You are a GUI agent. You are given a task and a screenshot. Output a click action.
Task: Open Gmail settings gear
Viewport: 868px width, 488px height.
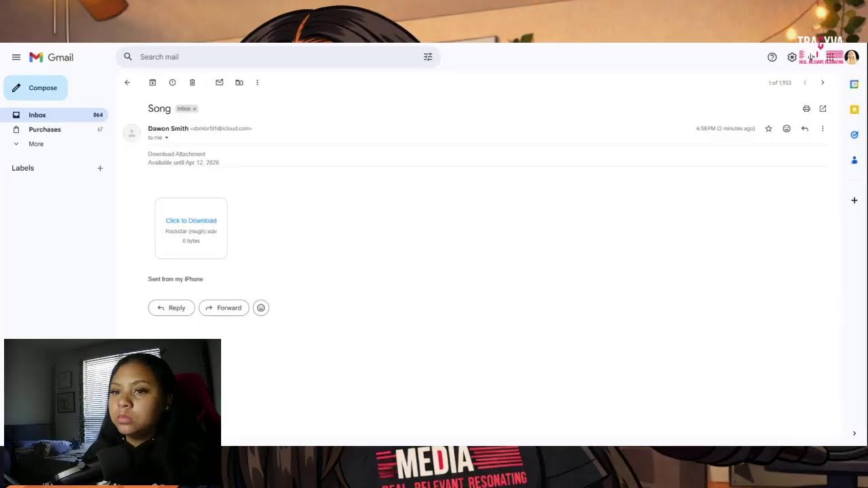(791, 58)
